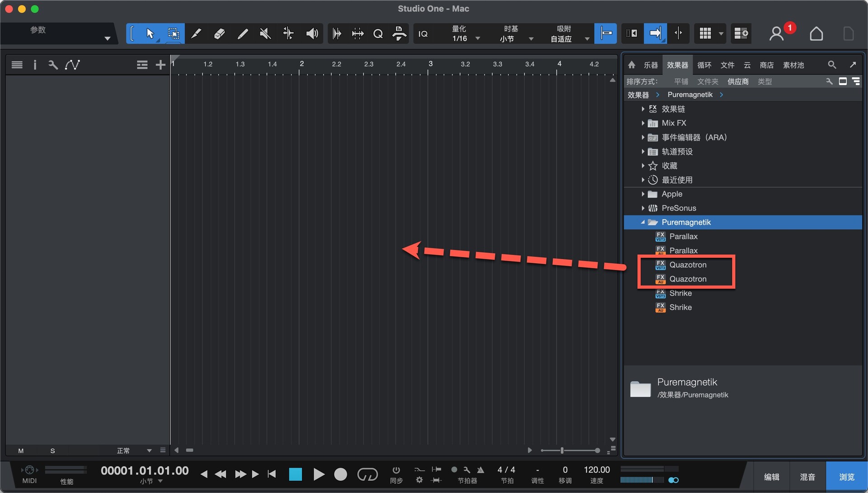Switch to the 素材池 tab
The width and height of the screenshot is (868, 493).
point(793,65)
